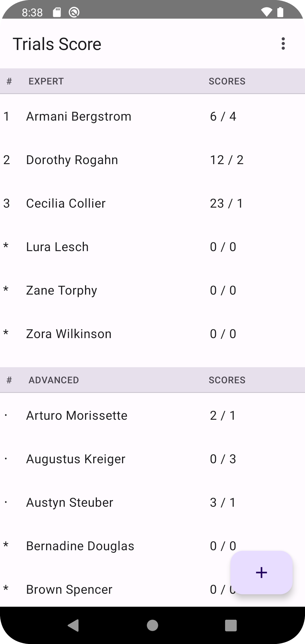The height and width of the screenshot is (644, 305).
Task: Open Zora Wilkinson's entry
Action: 69,334
